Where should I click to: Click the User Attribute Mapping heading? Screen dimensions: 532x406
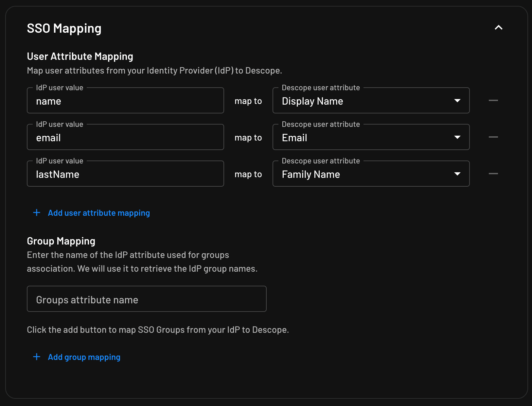coord(80,57)
